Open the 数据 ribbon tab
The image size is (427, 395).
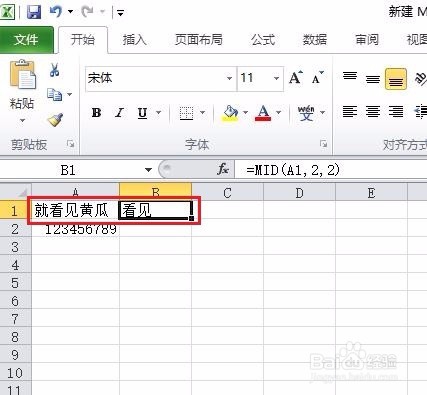coord(315,40)
